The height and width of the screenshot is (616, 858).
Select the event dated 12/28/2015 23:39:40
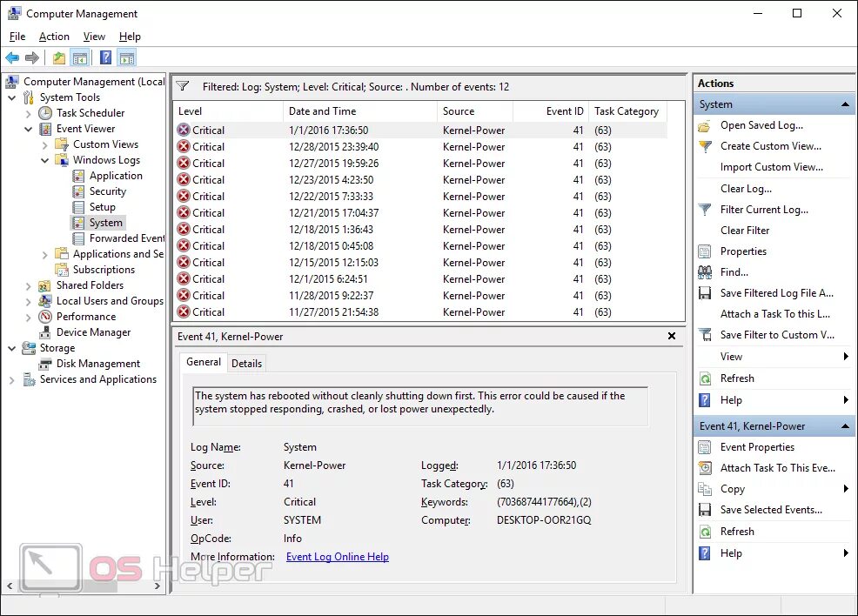coord(421,147)
